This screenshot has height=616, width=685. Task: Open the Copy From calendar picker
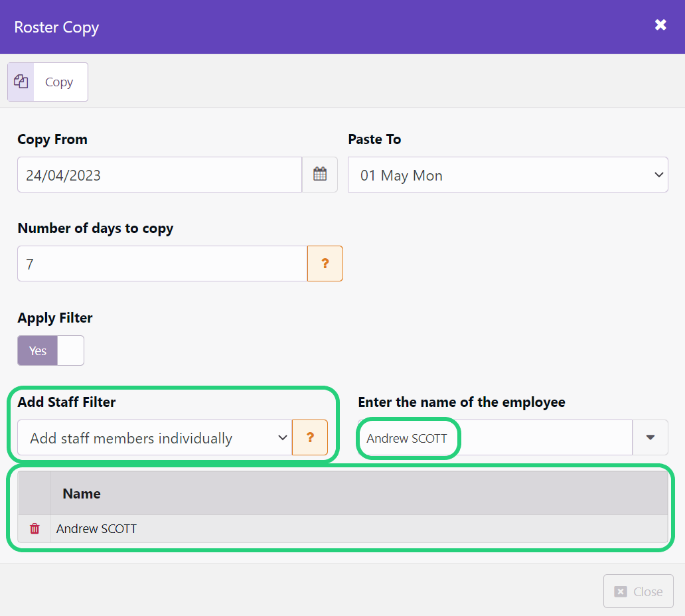pos(320,175)
